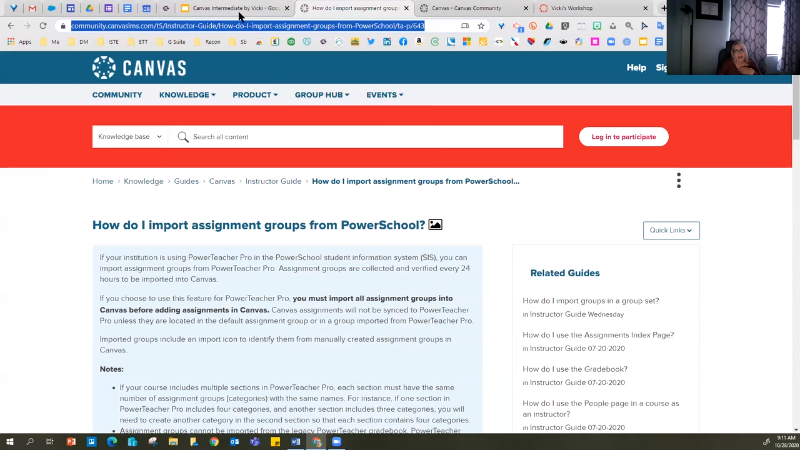This screenshot has width=800, height=450.
Task: Expand the GROUP HUB dropdown menu
Action: click(322, 95)
